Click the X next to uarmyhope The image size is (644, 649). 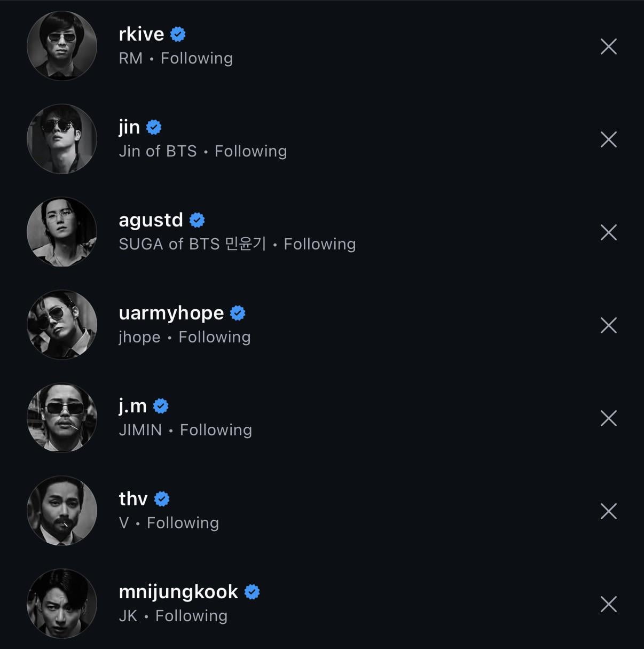[x=608, y=325]
